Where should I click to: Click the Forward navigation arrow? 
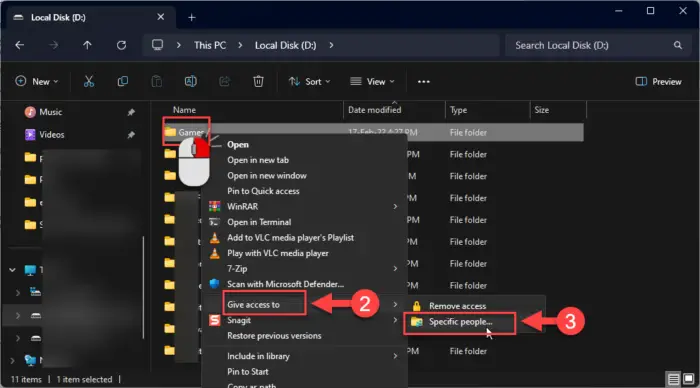(x=54, y=45)
